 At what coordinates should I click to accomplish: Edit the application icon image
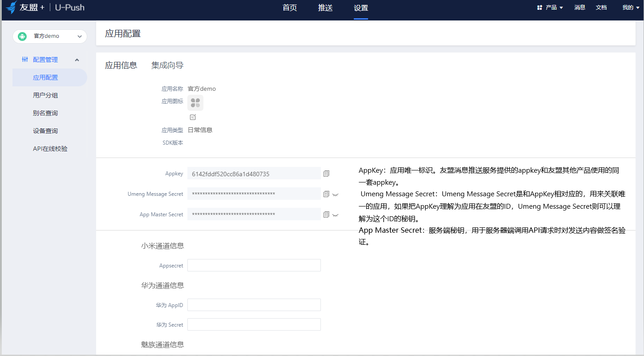click(x=193, y=117)
